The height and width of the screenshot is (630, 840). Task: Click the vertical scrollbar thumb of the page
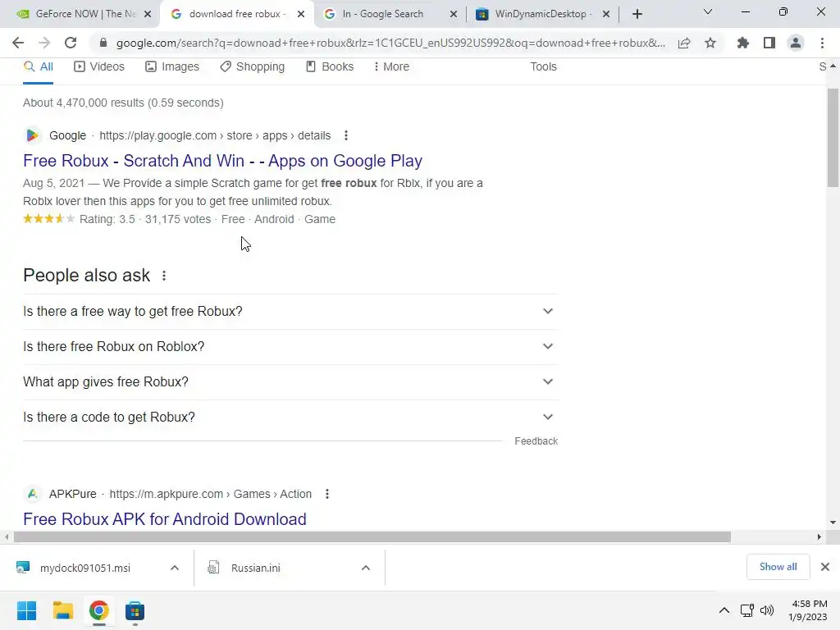(833, 138)
